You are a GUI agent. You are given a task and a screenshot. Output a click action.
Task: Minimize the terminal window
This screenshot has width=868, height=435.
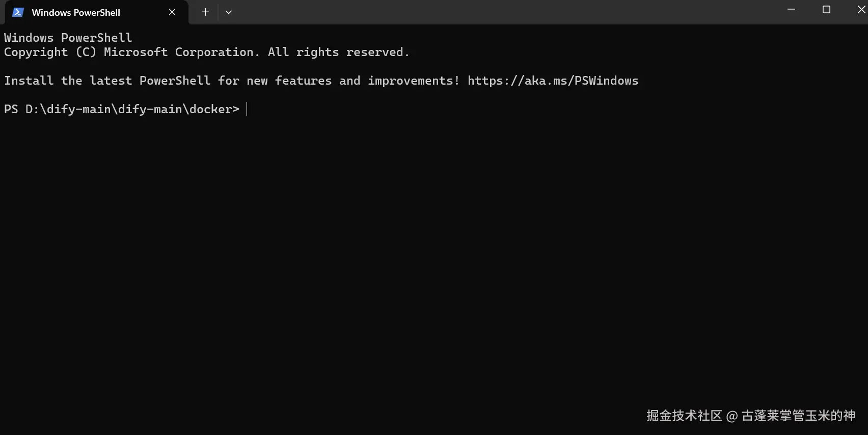pos(791,10)
